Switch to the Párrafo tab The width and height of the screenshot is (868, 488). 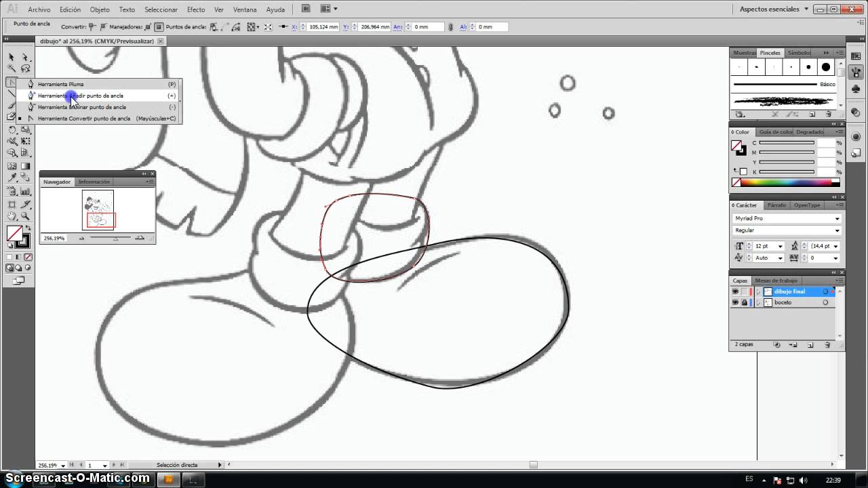(x=776, y=205)
